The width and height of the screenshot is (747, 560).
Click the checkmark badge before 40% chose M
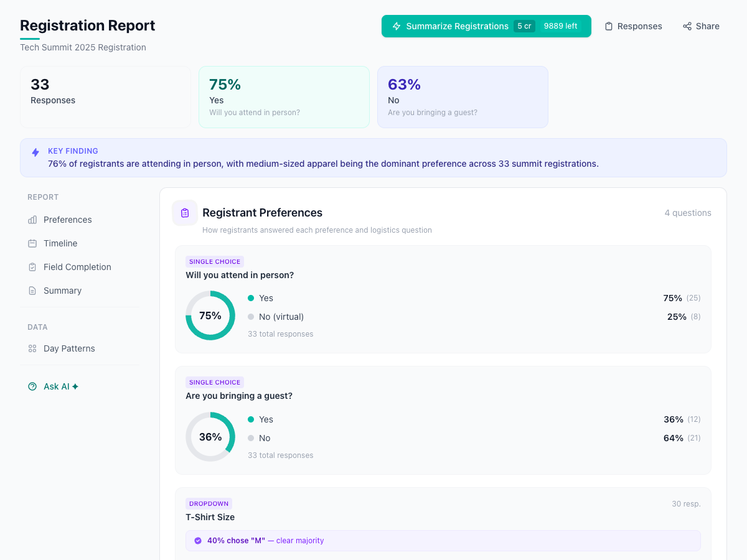coord(197,541)
